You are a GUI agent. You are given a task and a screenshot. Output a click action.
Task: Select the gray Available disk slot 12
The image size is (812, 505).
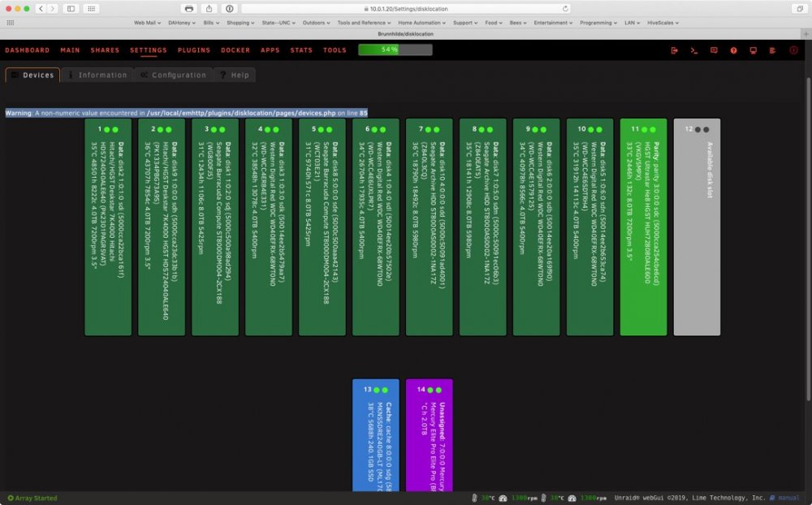coord(697,227)
